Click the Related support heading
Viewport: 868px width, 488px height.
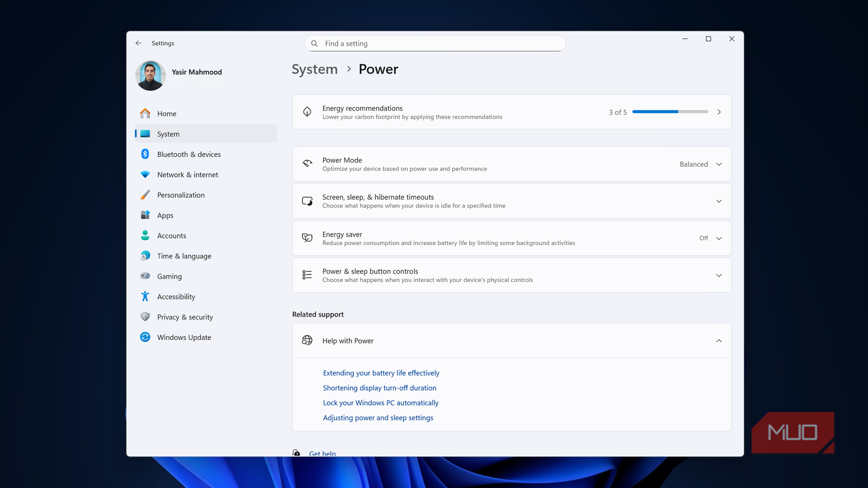coord(318,314)
